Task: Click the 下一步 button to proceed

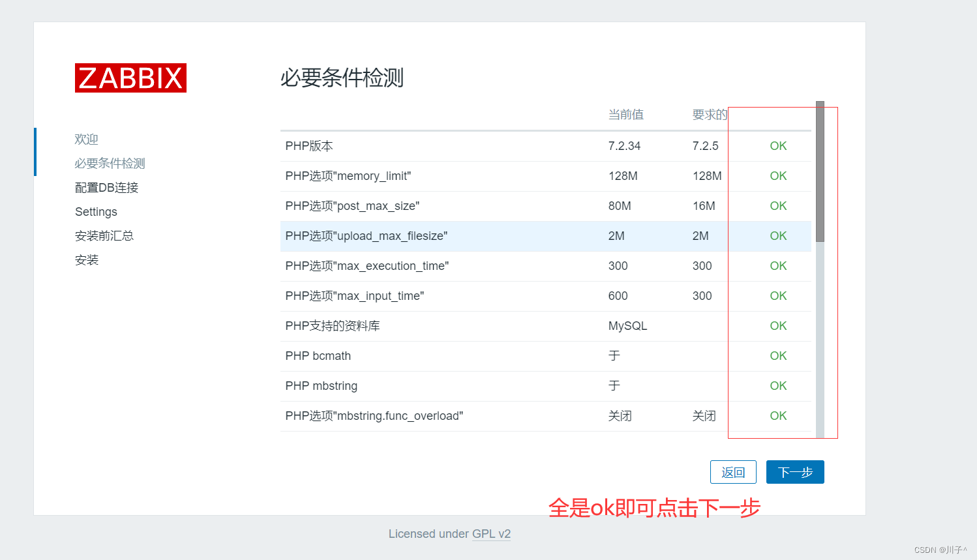Action: [x=794, y=471]
